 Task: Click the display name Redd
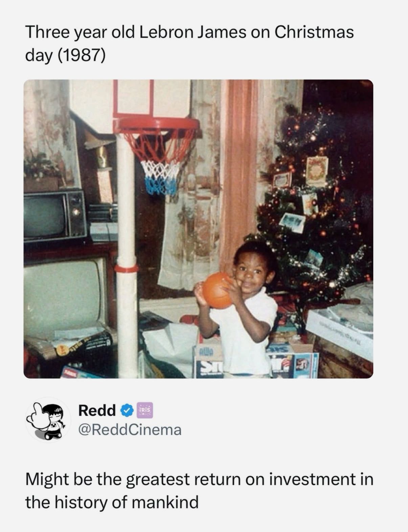pos(97,411)
